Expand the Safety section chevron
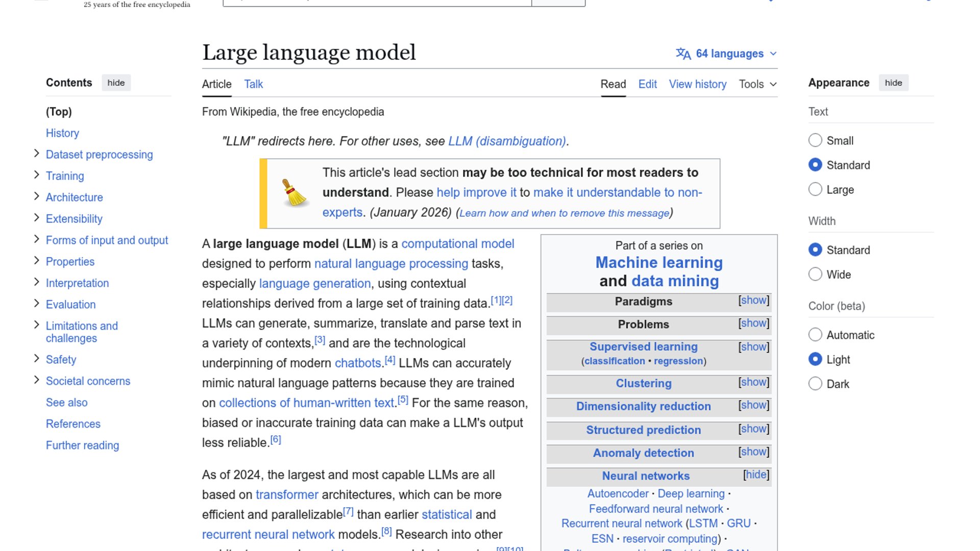 click(x=36, y=359)
